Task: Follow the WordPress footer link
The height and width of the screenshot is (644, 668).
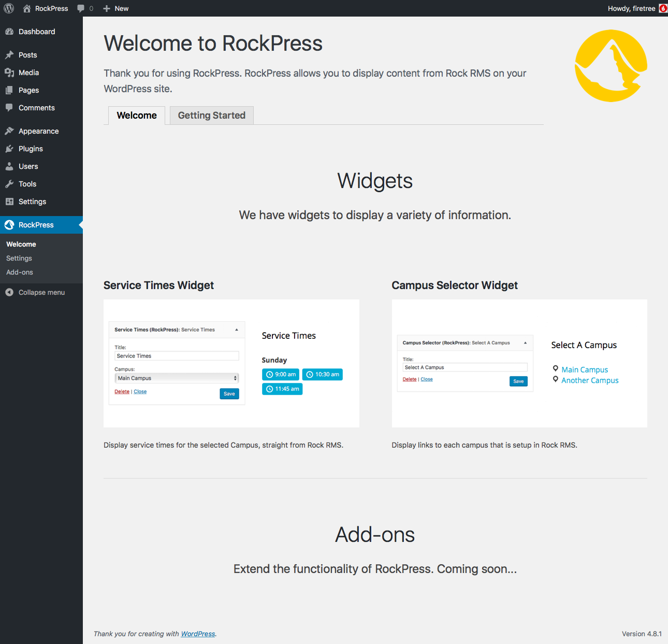Action: pyautogui.click(x=198, y=634)
